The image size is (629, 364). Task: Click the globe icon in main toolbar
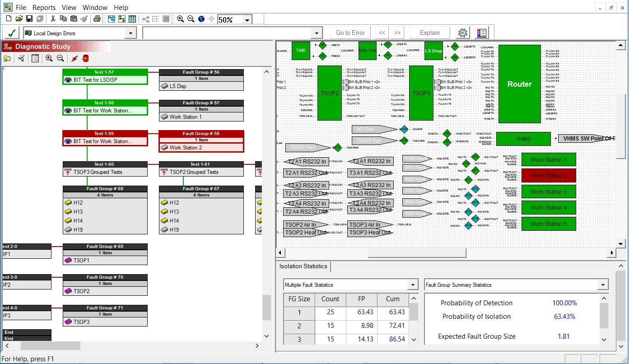(x=201, y=19)
